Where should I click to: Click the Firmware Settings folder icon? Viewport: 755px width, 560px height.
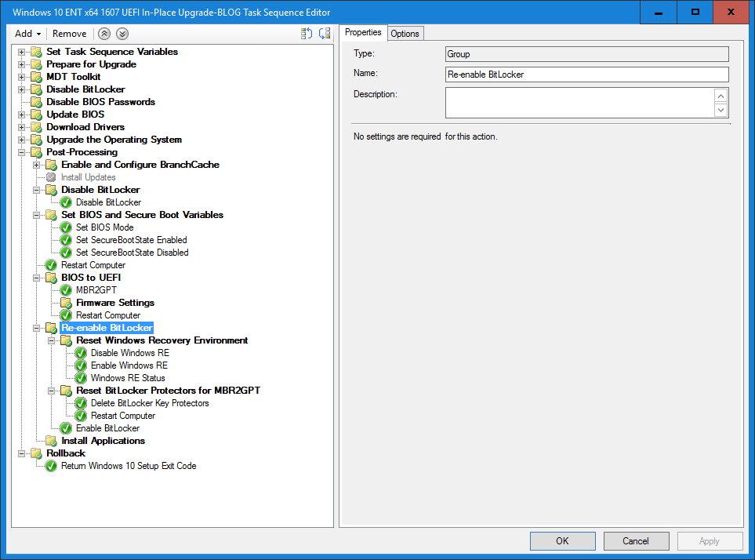[x=66, y=303]
